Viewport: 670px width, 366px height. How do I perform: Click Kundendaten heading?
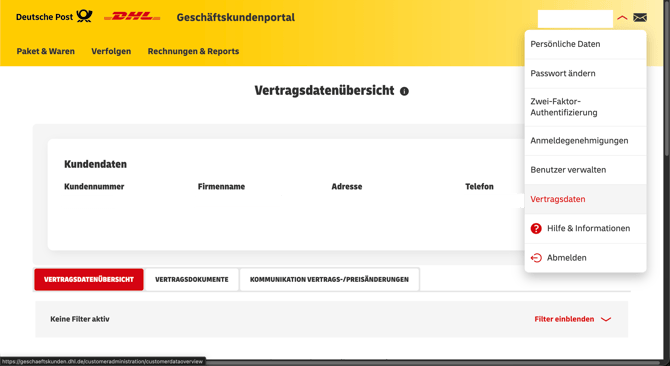coord(95,164)
